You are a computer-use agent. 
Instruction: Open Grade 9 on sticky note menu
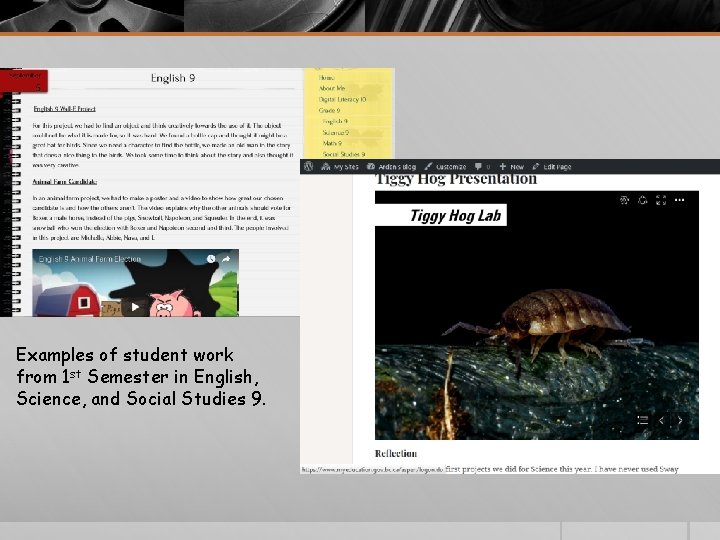(x=329, y=110)
